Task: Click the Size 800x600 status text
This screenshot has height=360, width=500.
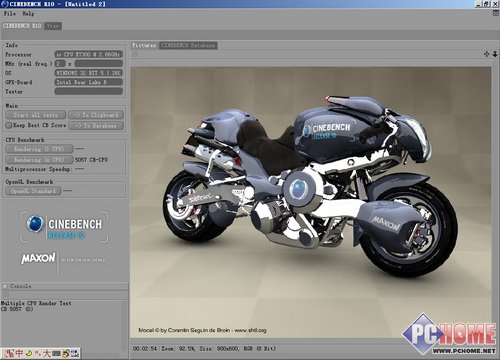Action: 219,349
